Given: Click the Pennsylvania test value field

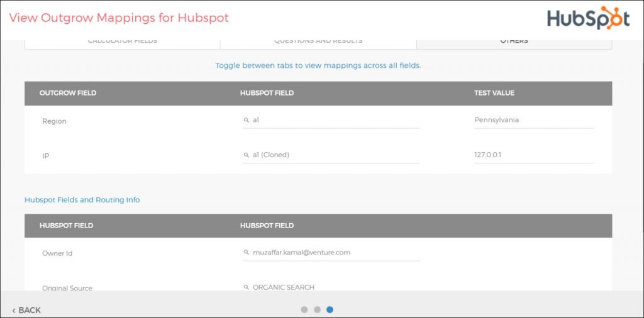Looking at the screenshot, I should point(533,120).
